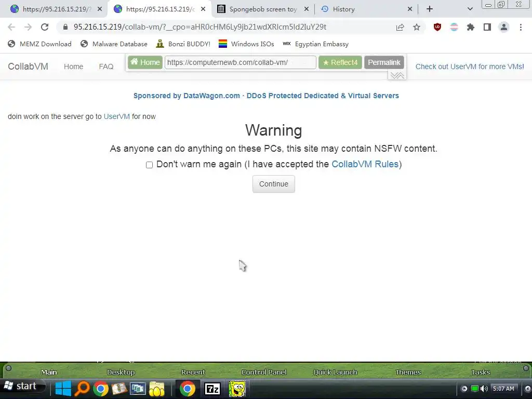Tick the Don't warn me again checkbox
The width and height of the screenshot is (532, 399).
[149, 165]
